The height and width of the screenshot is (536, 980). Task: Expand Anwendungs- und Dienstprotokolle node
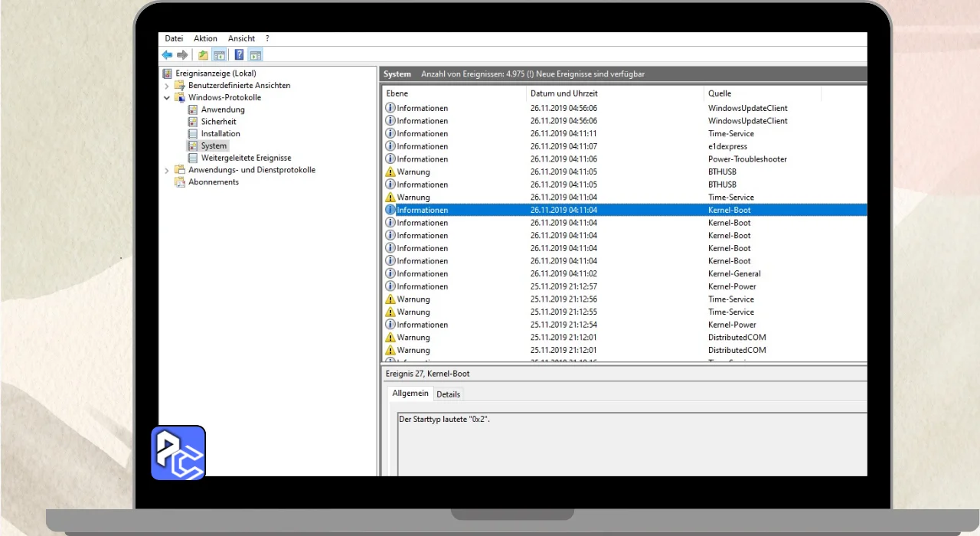coord(167,170)
